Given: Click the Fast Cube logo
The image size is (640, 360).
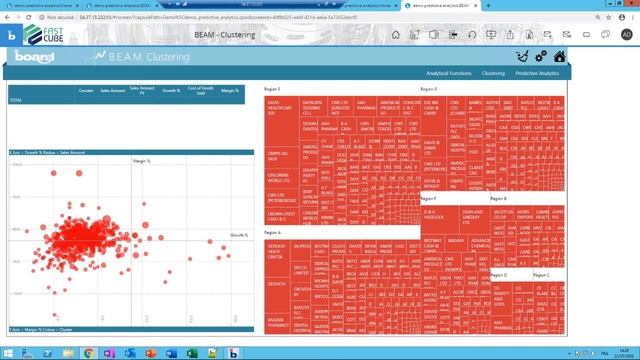Looking at the screenshot, I should (44, 35).
